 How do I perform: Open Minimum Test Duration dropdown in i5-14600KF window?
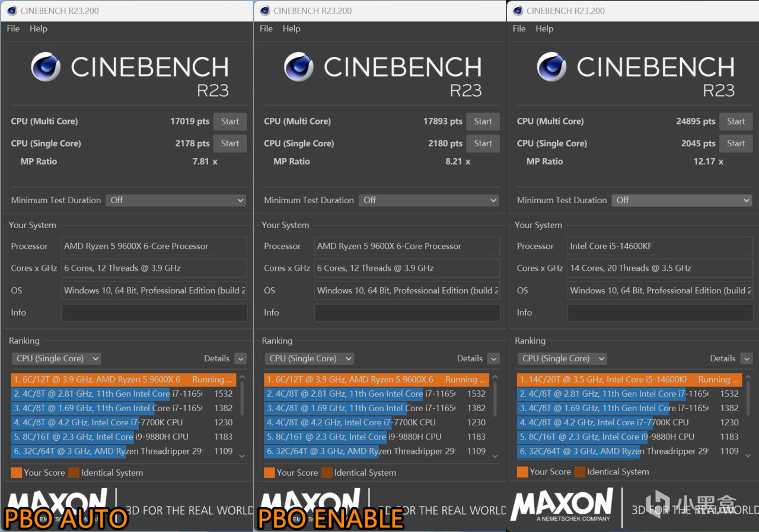(x=683, y=200)
